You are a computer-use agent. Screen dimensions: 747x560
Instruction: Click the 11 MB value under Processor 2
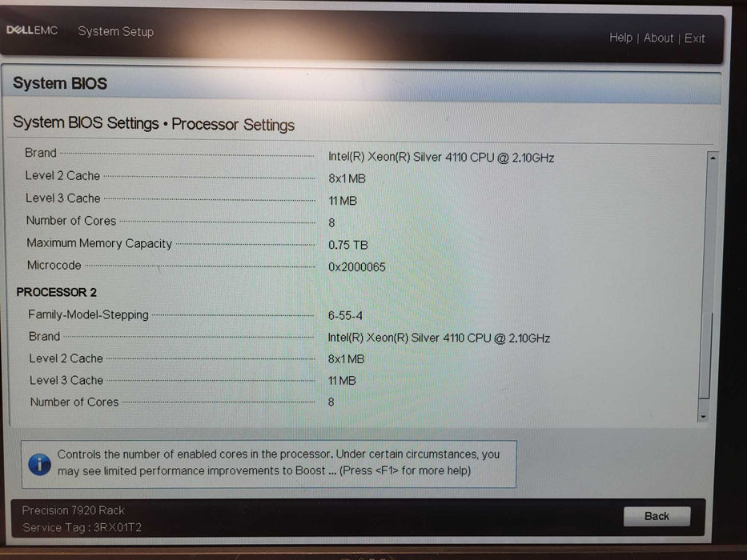[342, 381]
